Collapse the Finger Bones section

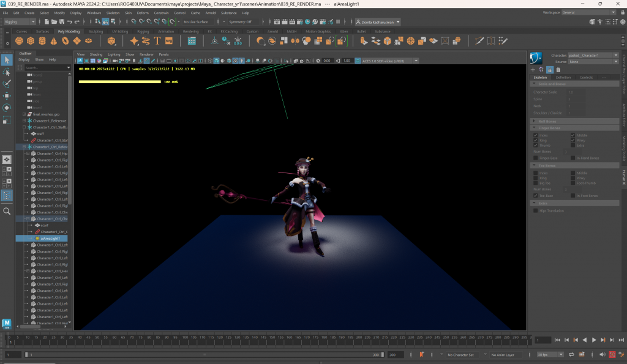point(574,128)
